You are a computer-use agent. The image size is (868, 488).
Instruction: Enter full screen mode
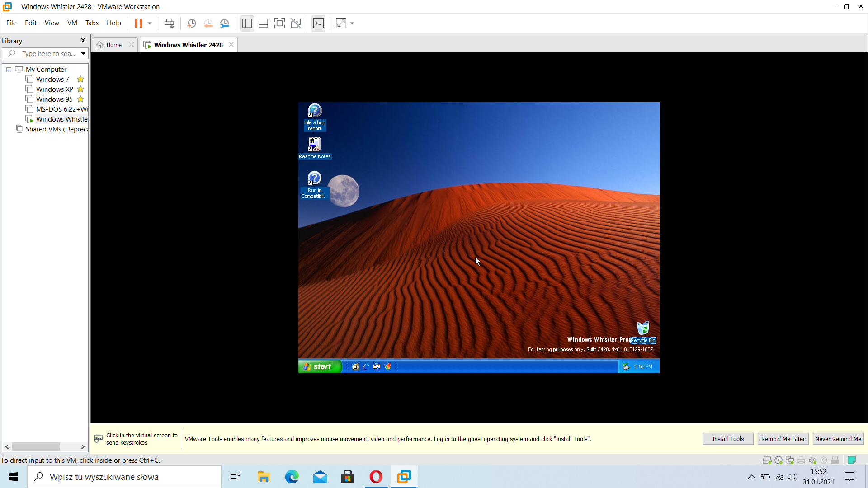280,23
